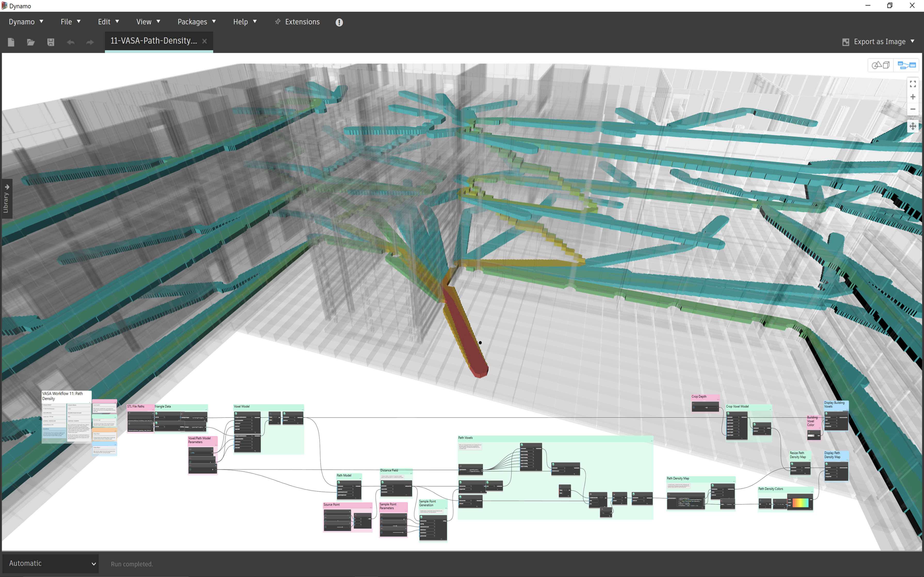Switch to 3D background preview navigation
The width and height of the screenshot is (924, 577).
(x=880, y=65)
